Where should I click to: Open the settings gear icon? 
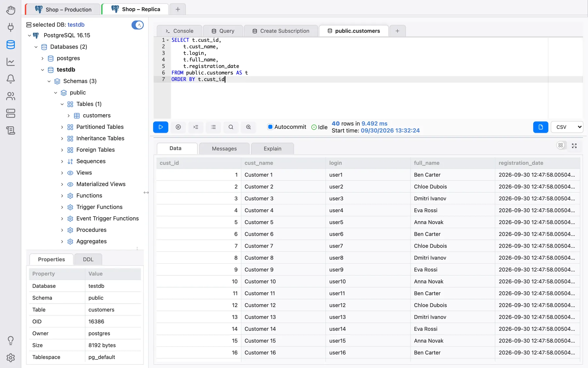(x=10, y=358)
